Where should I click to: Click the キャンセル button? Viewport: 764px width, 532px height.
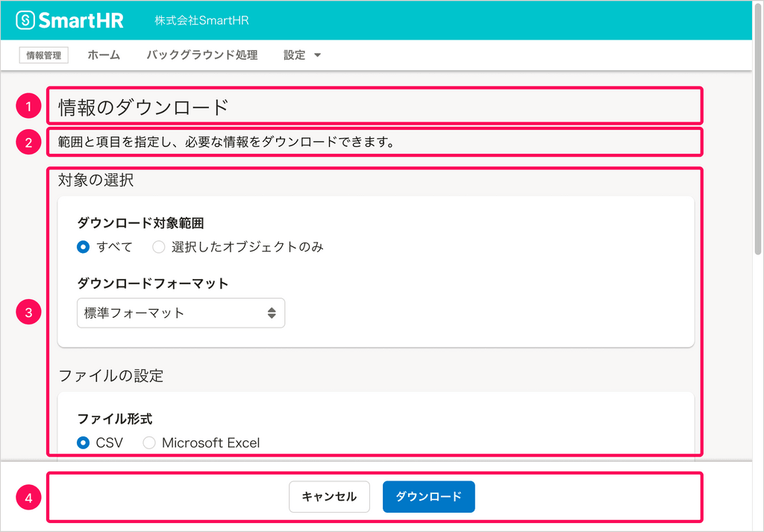329,496
